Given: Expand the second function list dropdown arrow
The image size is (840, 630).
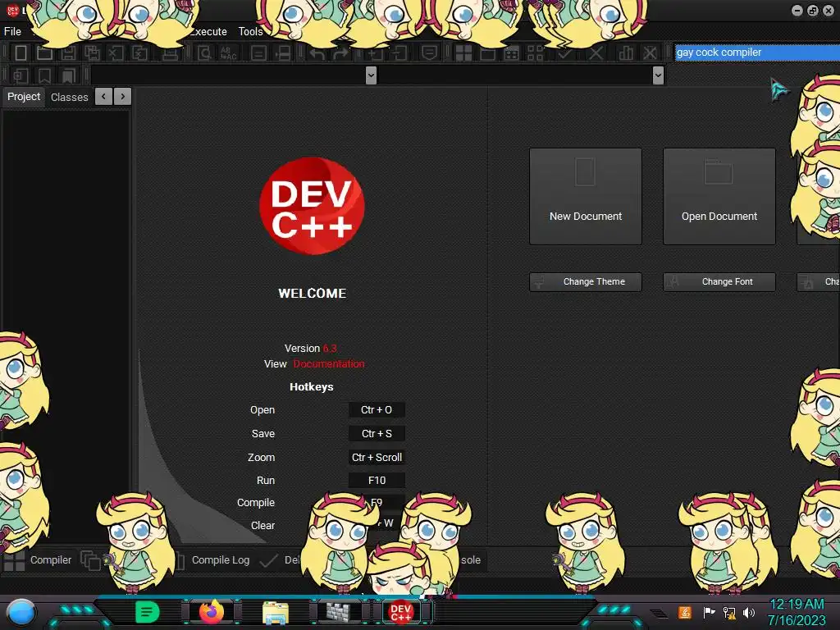Looking at the screenshot, I should tap(659, 75).
